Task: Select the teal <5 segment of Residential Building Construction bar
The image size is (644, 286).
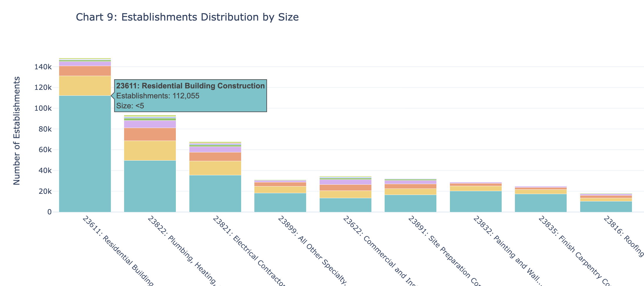Action: [x=85, y=153]
